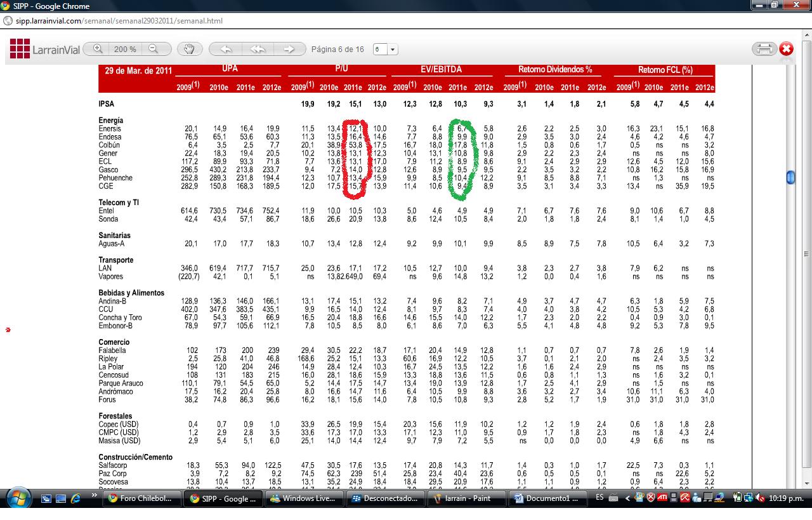
Task: Click the Copec (USD) row label
Action: tap(118, 424)
